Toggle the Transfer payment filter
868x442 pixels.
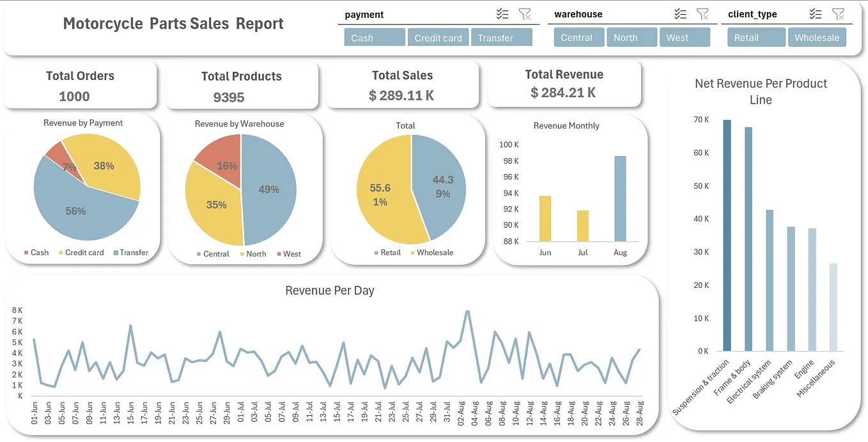[502, 37]
